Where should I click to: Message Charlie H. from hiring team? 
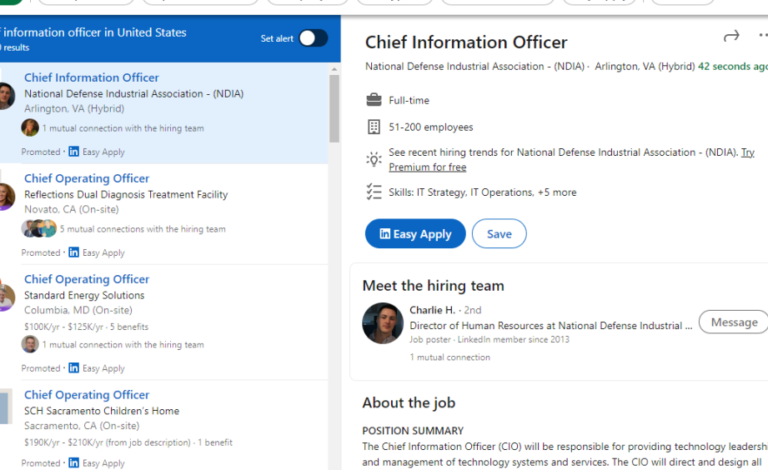[x=734, y=322]
